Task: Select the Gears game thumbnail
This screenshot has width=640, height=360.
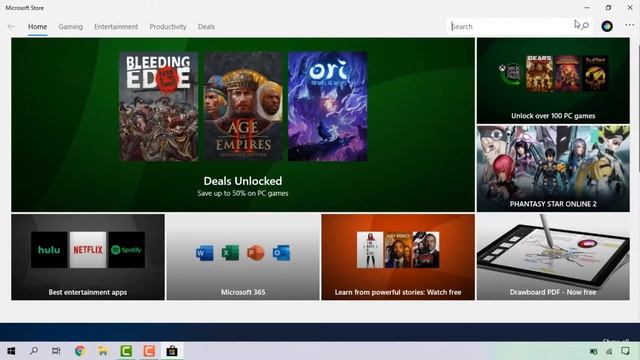Action: 539,73
